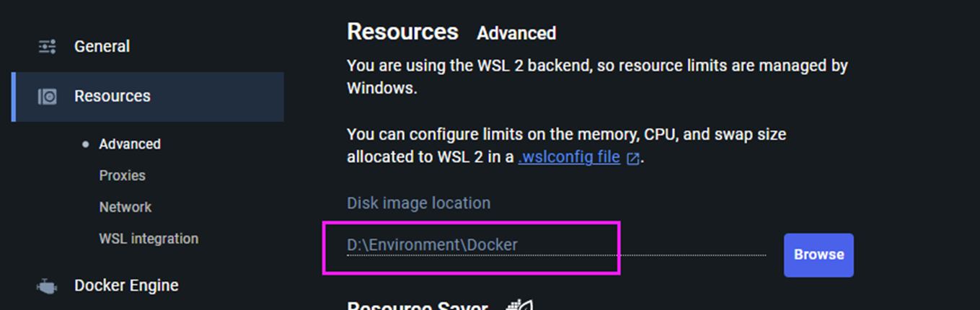Click the Docker Engine icon in sidebar
The height and width of the screenshot is (310, 980).
(x=47, y=286)
